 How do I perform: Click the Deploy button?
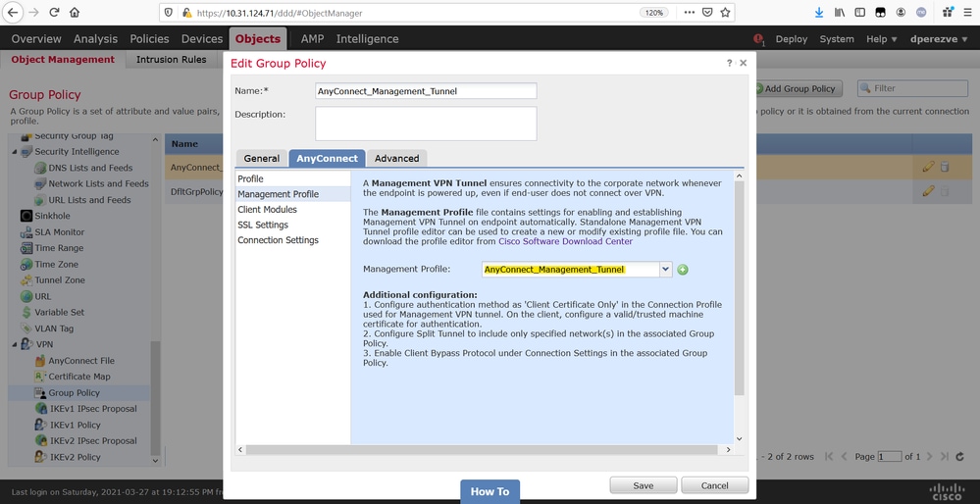click(792, 38)
